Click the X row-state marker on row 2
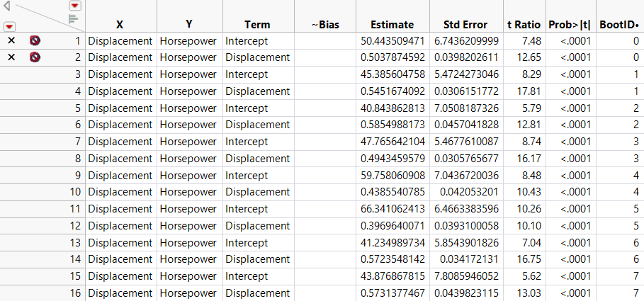 pyautogui.click(x=11, y=57)
